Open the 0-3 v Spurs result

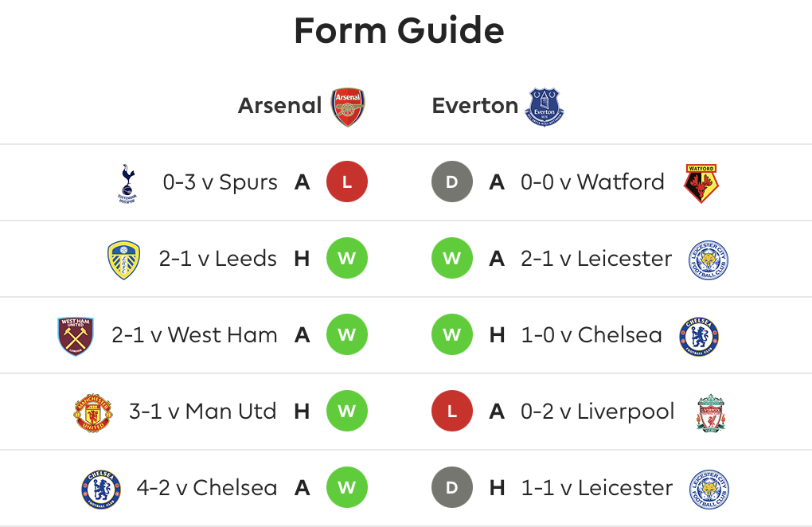[x=220, y=182]
